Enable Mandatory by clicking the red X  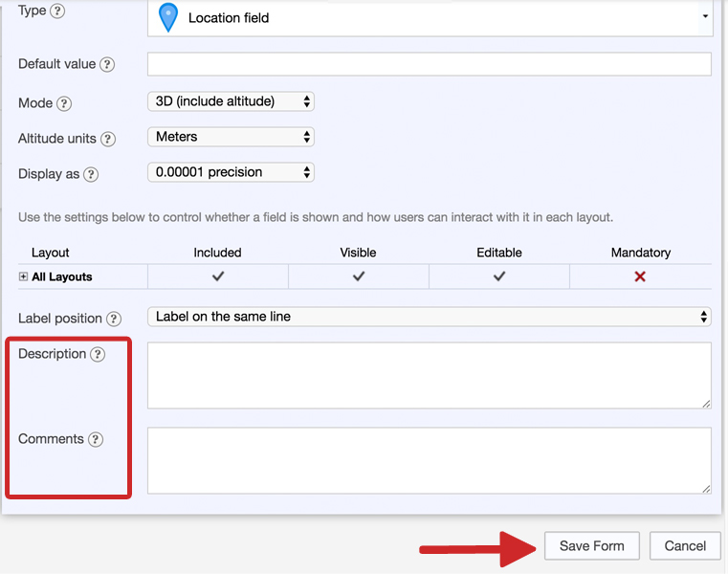640,276
